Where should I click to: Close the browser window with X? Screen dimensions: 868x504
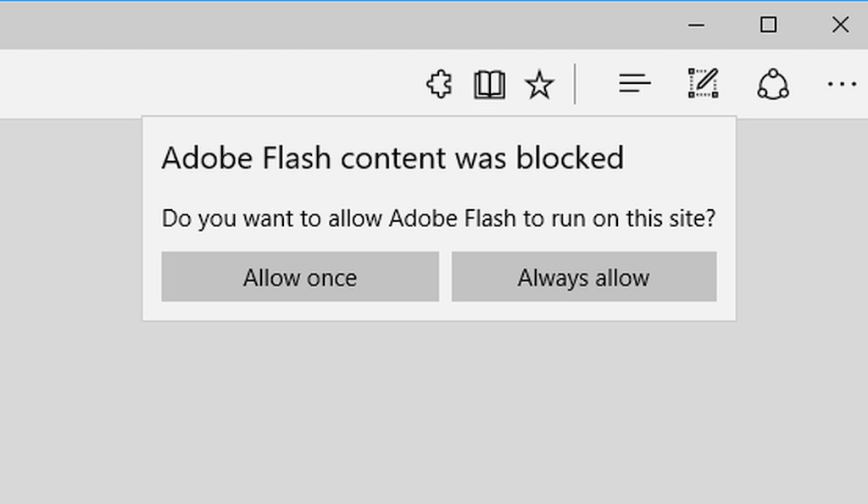click(840, 25)
